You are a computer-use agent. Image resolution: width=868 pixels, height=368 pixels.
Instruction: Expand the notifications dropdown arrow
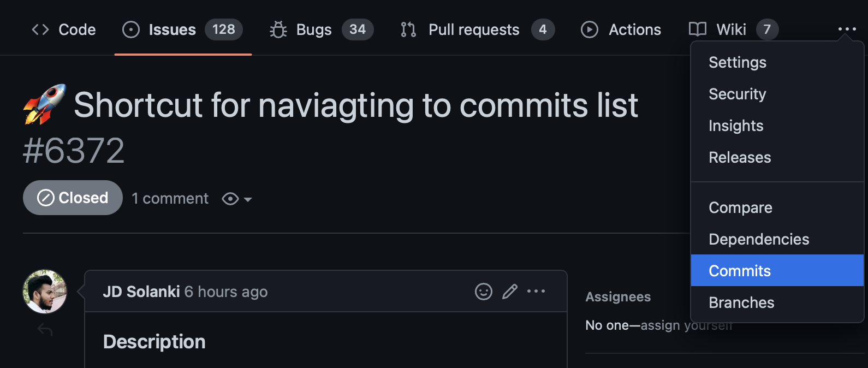[x=248, y=200]
